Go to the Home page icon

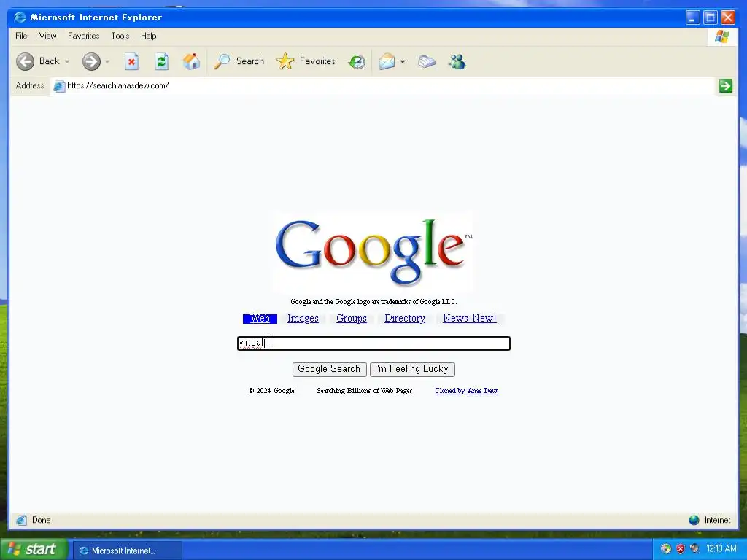pos(192,61)
